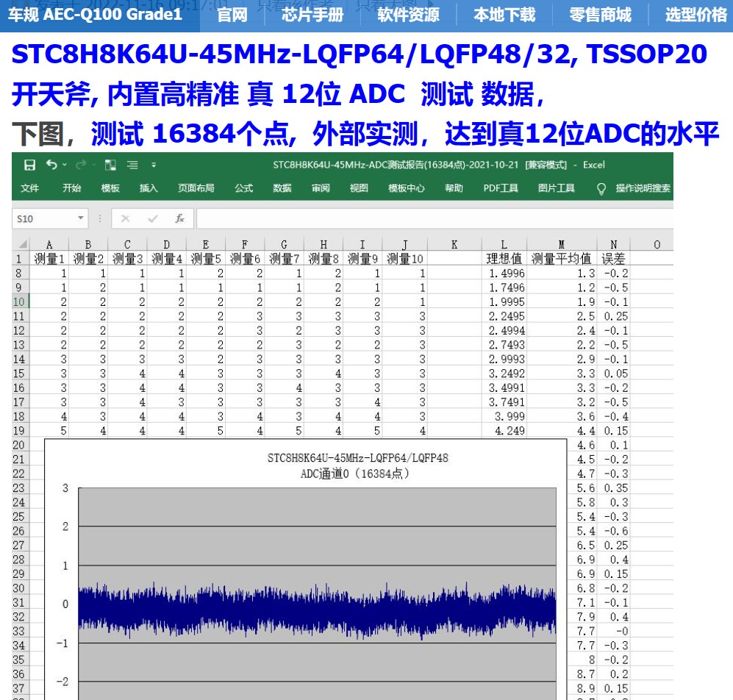Open the 零售商城 navigation link
Screen dimensions: 733x700
point(600,15)
